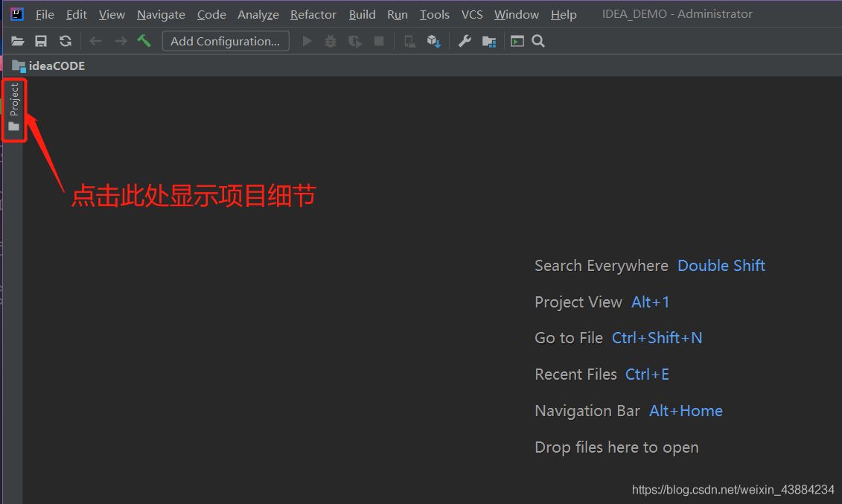Screen dimensions: 842x504
Task: Click the Stop square icon
Action: (x=379, y=42)
